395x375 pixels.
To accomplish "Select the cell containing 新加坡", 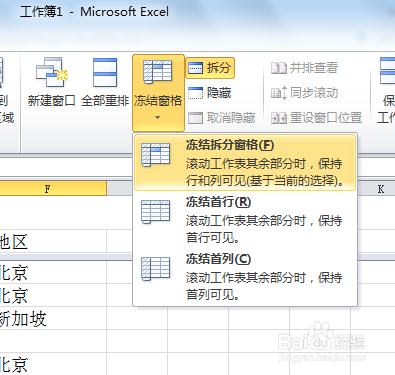I will click(52, 318).
